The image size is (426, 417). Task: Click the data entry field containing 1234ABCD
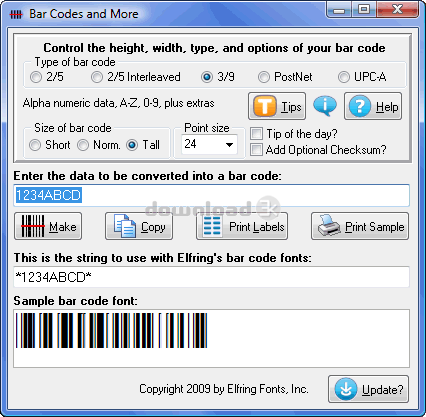211,195
